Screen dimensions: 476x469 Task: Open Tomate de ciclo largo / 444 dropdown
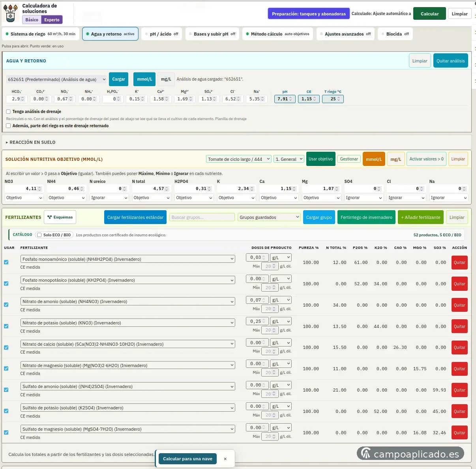click(x=238, y=159)
